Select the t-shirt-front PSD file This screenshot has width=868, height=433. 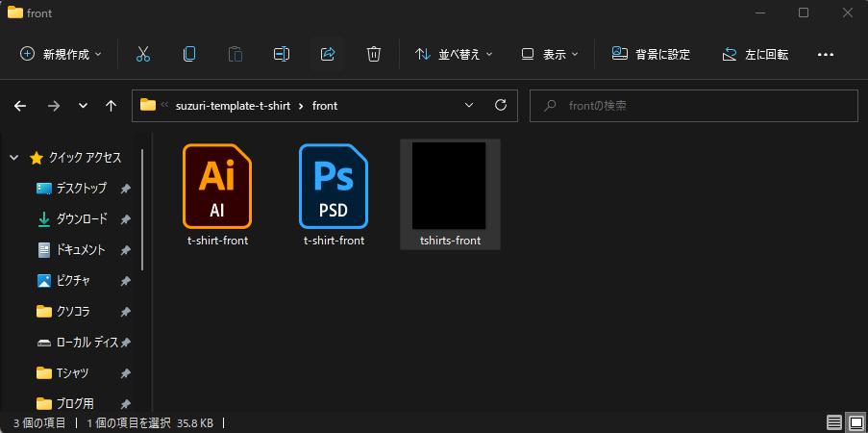click(334, 193)
